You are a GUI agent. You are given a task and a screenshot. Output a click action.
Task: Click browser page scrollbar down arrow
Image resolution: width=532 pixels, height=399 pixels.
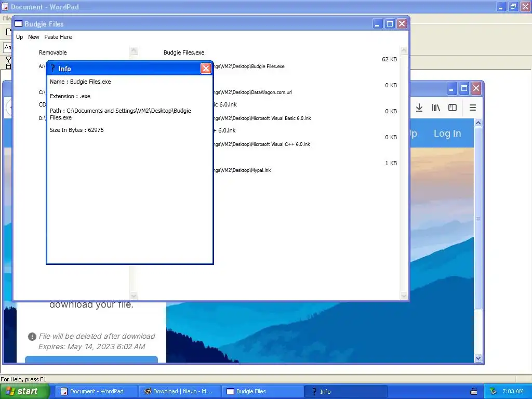coord(478,358)
